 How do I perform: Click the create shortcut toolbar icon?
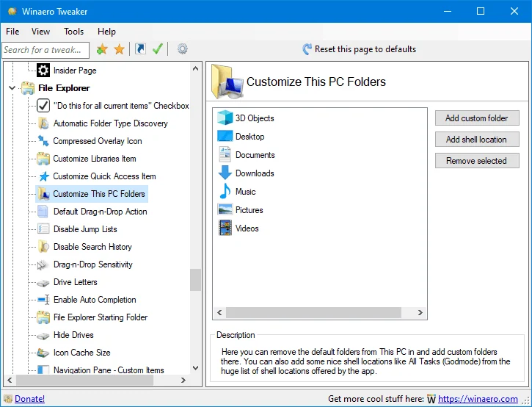140,49
